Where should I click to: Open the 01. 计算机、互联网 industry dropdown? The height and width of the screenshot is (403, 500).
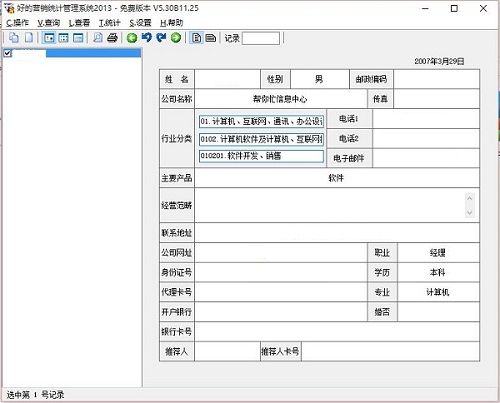pos(261,121)
